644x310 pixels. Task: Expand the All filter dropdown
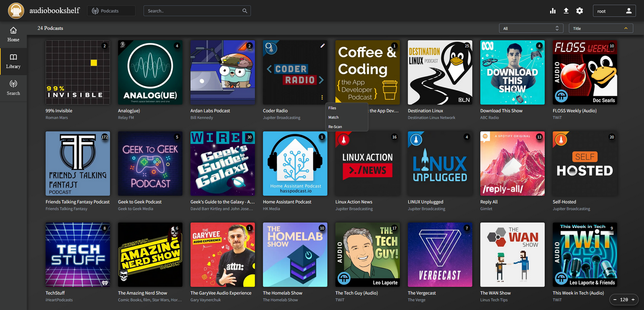(x=531, y=29)
